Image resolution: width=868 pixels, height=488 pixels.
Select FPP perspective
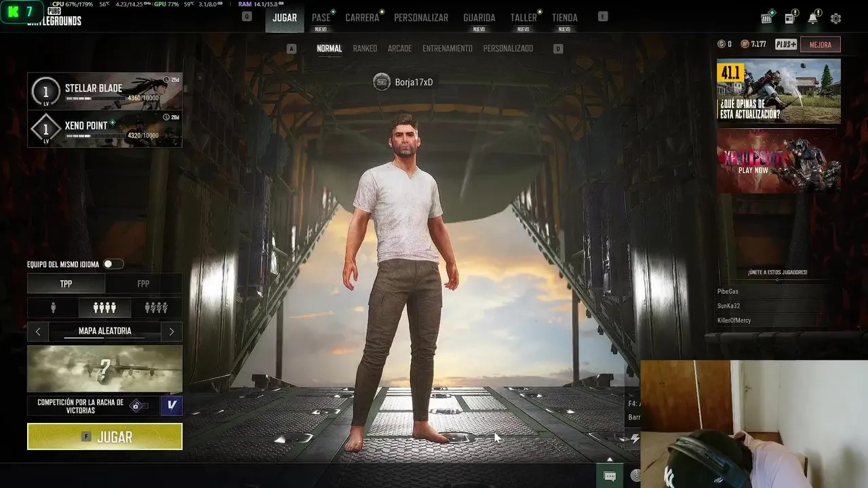tap(143, 284)
